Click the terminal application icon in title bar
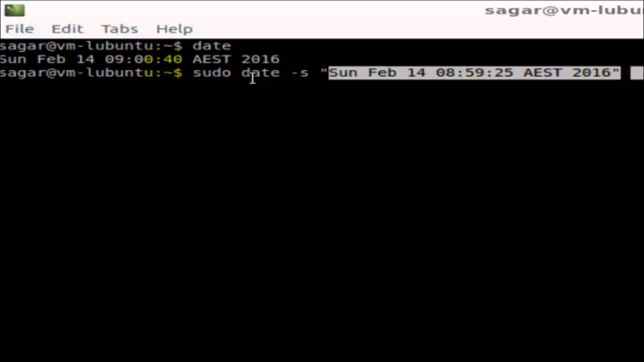 [15, 10]
